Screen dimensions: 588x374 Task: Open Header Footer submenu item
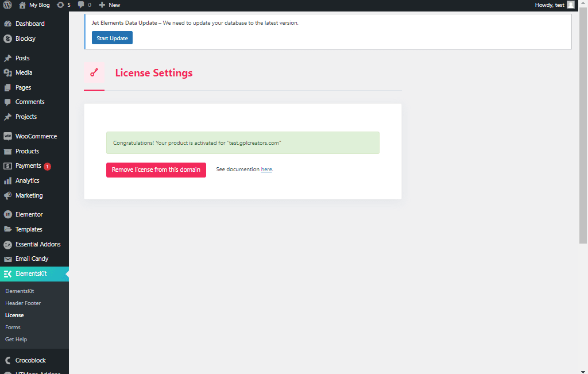point(23,303)
